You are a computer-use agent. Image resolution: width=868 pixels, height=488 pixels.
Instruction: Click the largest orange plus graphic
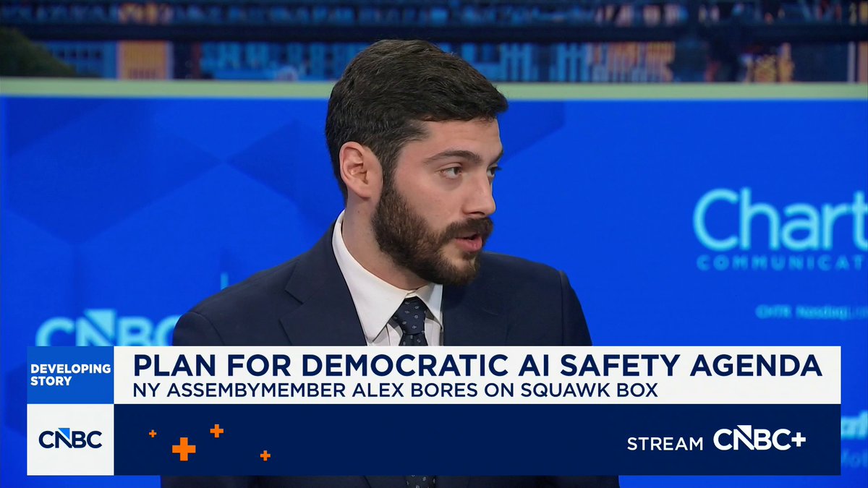coord(184,449)
